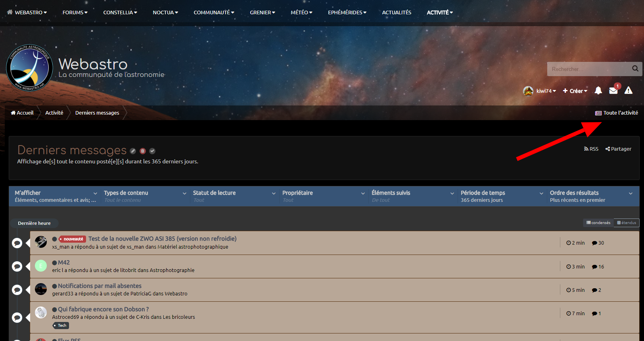
Task: Click the Derniers messages breadcrumb
Action: [x=97, y=113]
